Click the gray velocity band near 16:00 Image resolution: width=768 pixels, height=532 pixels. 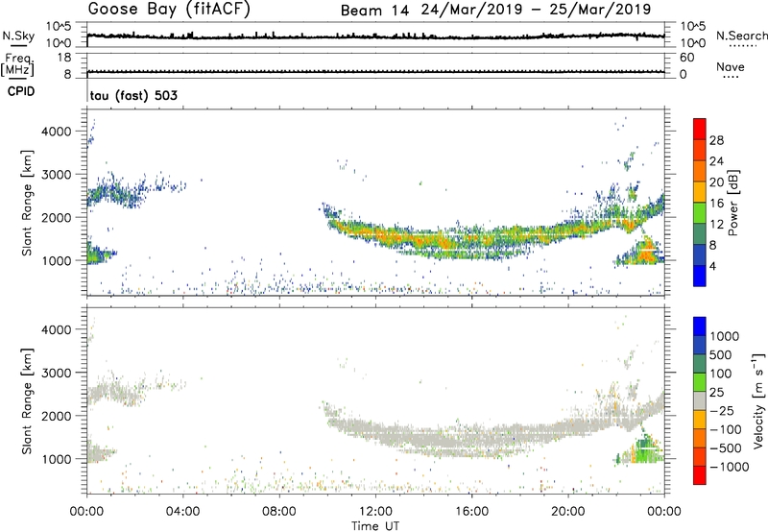click(471, 438)
